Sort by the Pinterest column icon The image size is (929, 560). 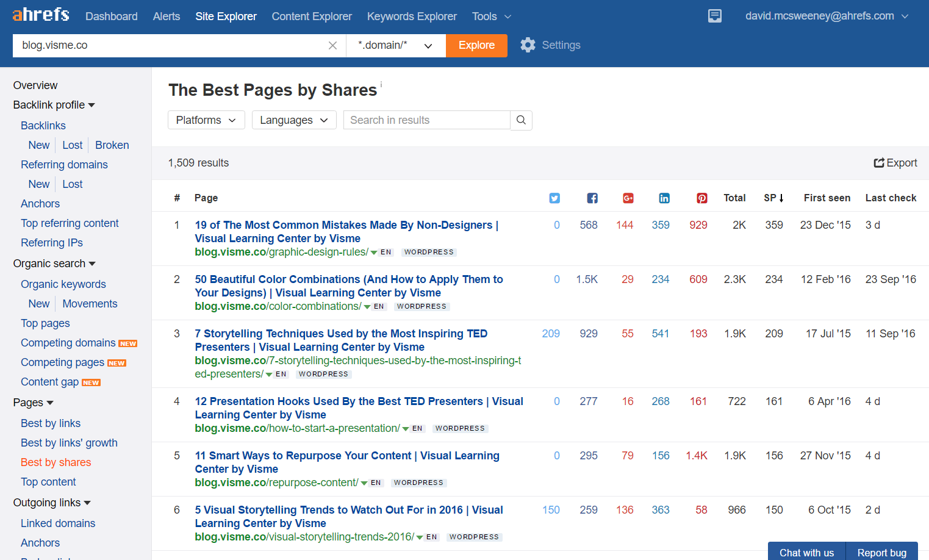[x=702, y=198]
